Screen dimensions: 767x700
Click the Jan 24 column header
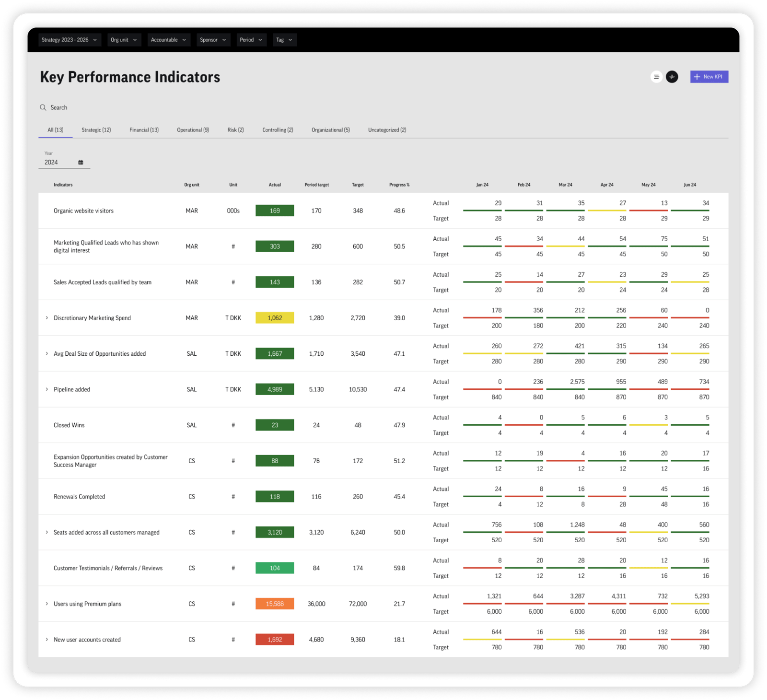pos(482,185)
